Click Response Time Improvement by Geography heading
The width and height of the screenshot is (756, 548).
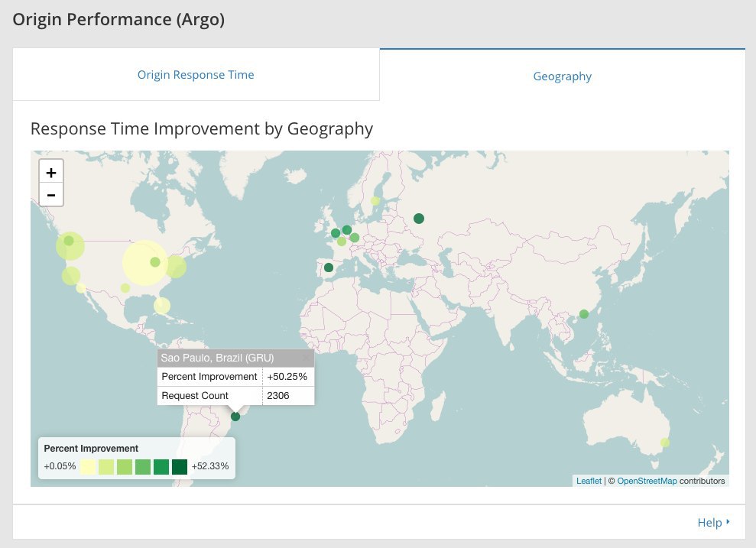[x=202, y=128]
